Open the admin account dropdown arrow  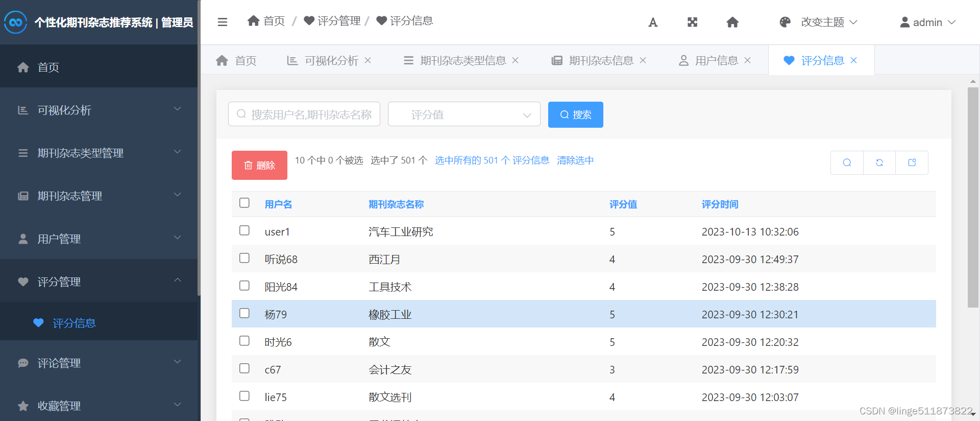[951, 22]
